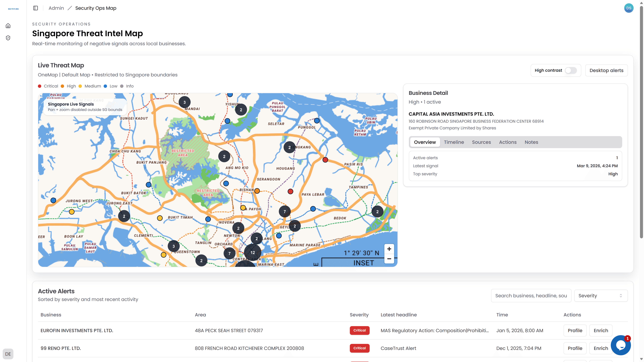Zoom into the map using the plus icon

pos(389,249)
